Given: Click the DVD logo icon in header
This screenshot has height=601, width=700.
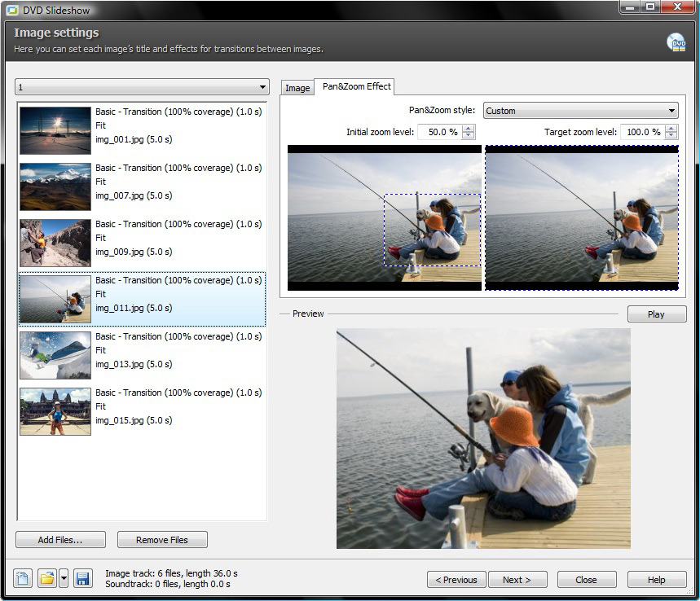Looking at the screenshot, I should pos(676,42).
